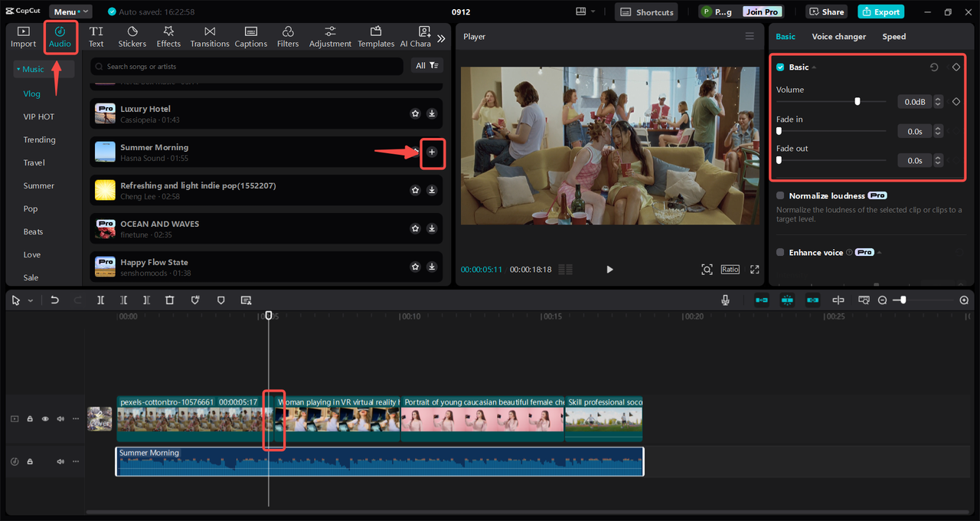Open the Shortcuts button
980x521 pixels.
[x=647, y=12]
